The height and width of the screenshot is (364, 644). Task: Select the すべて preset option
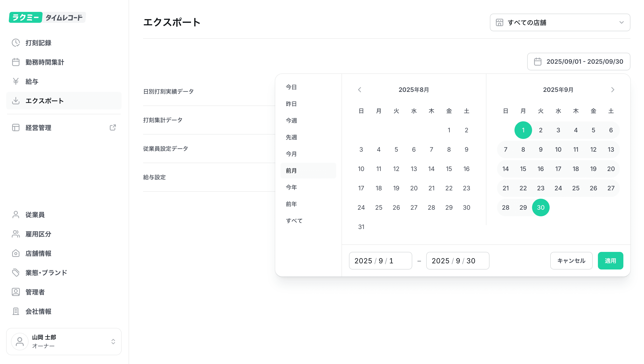(294, 221)
